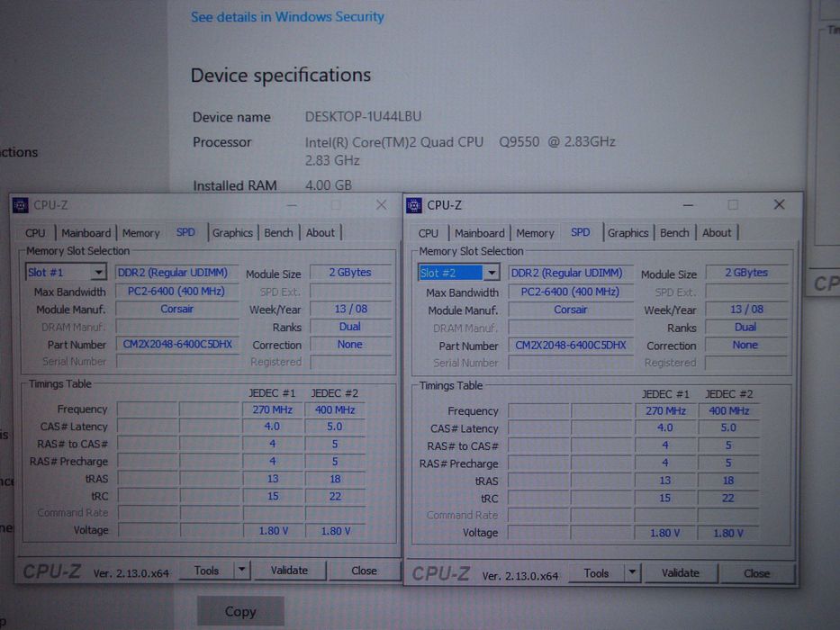Click JEDEC #1 270 MHz in left CPU-Z
Screen dimensions: 840x630
tap(273, 409)
